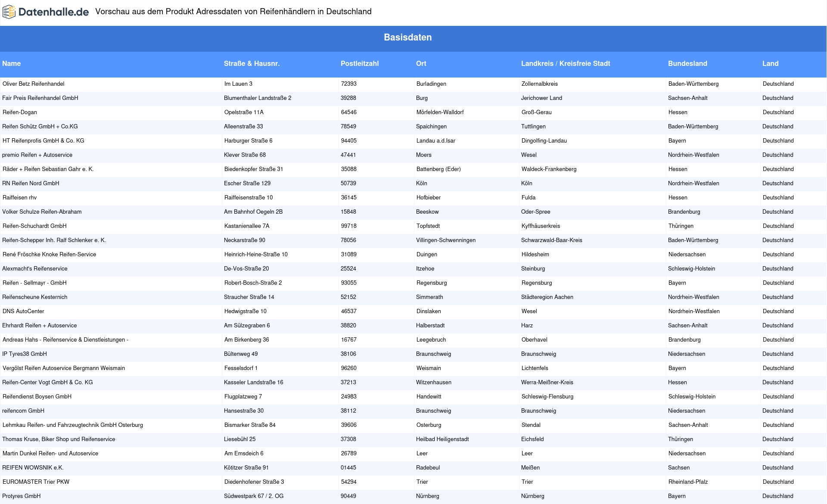Select postal code 99718

coord(349,226)
